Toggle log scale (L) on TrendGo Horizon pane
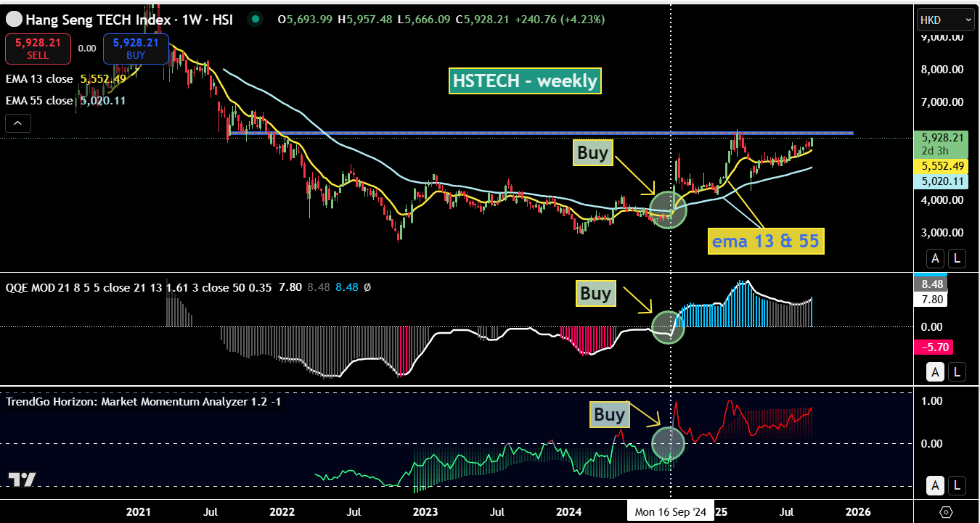The height and width of the screenshot is (523, 980). (x=957, y=485)
